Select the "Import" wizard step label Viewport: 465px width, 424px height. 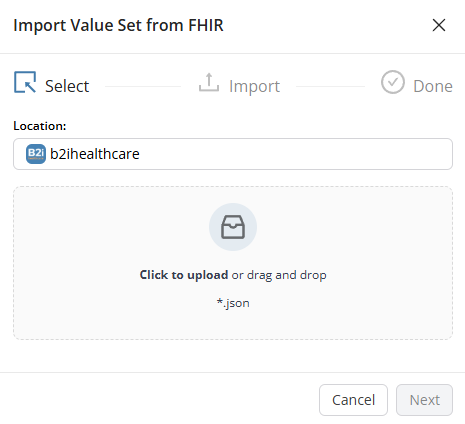coord(254,87)
